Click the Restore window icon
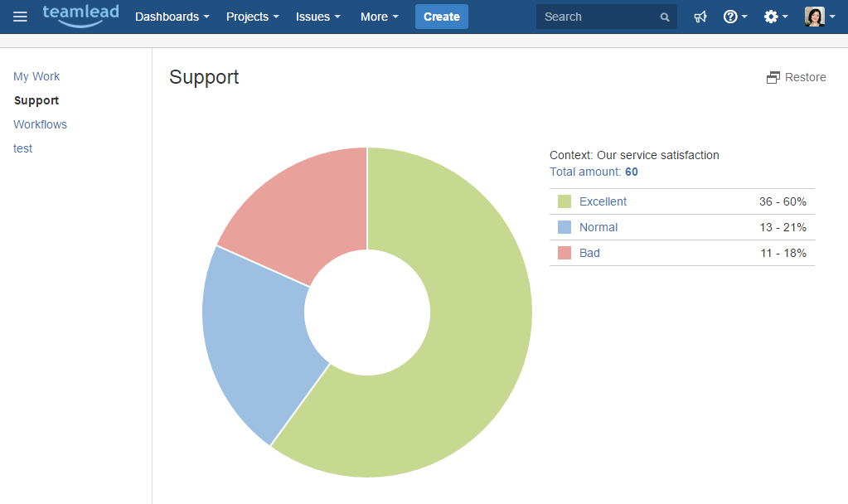848x504 pixels. pos(773,77)
